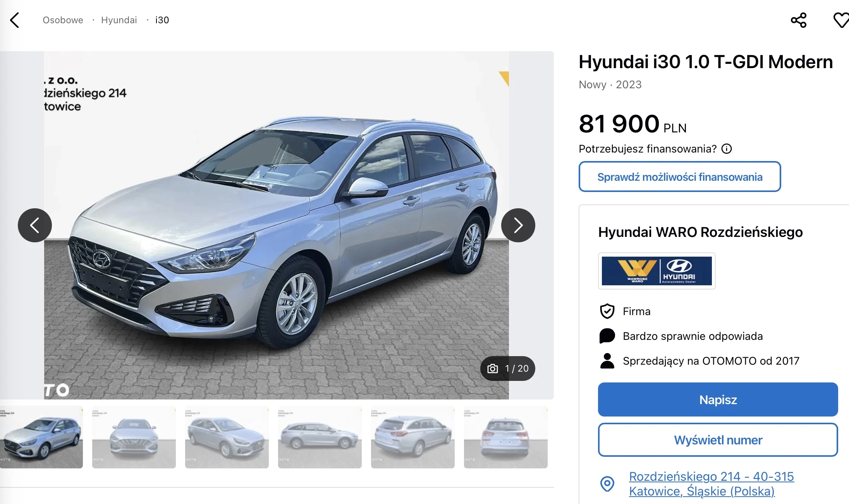Advance to the next car photo
The image size is (849, 504).
click(x=518, y=225)
